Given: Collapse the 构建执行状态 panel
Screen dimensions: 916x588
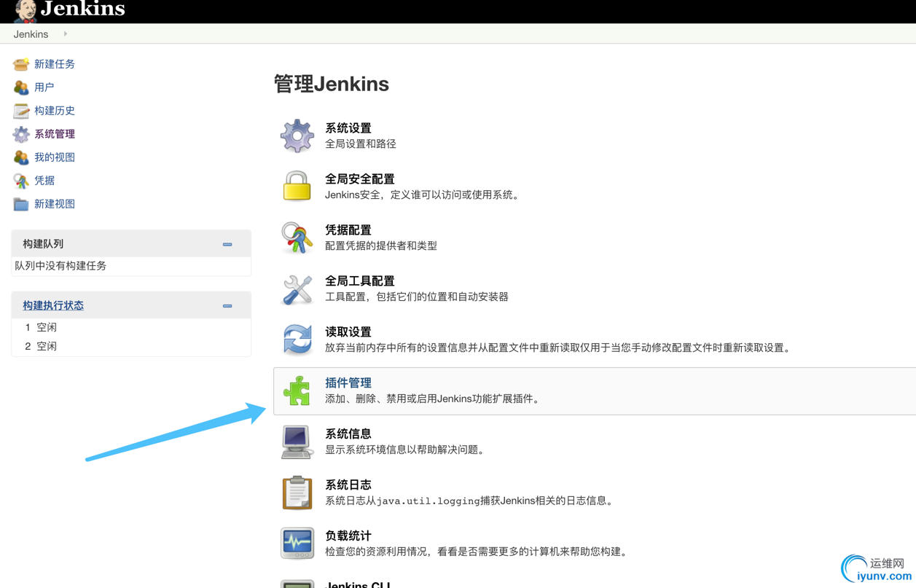Looking at the screenshot, I should (x=227, y=306).
